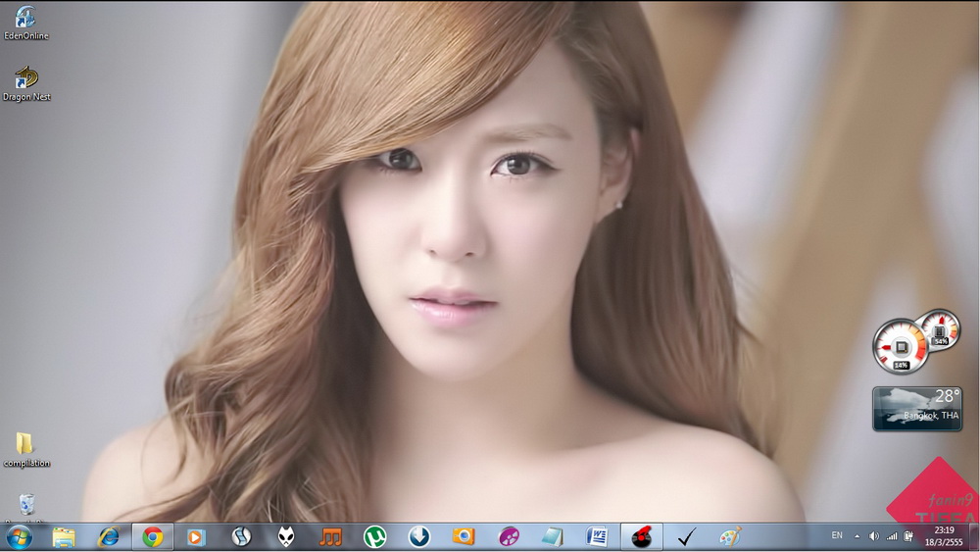Open Windows Explorer from taskbar

click(x=64, y=537)
